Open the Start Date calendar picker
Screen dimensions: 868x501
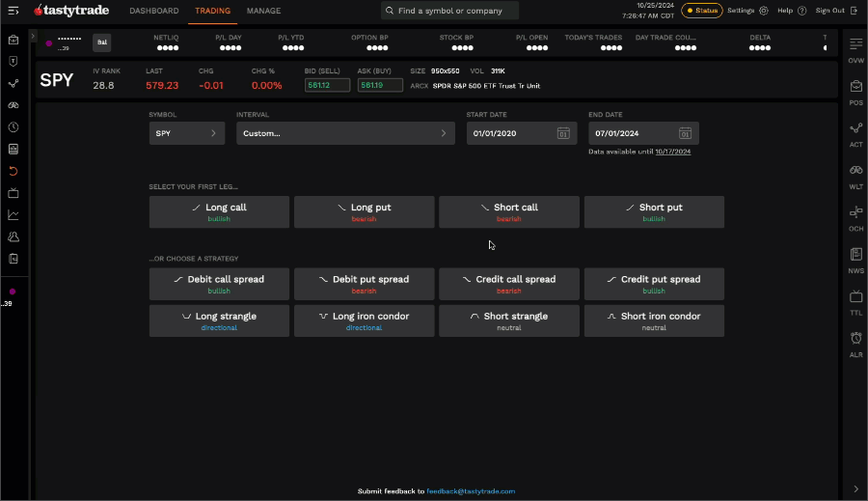563,133
